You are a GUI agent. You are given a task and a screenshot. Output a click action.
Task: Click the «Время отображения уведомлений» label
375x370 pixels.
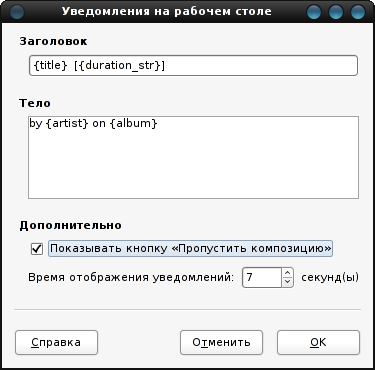(131, 277)
